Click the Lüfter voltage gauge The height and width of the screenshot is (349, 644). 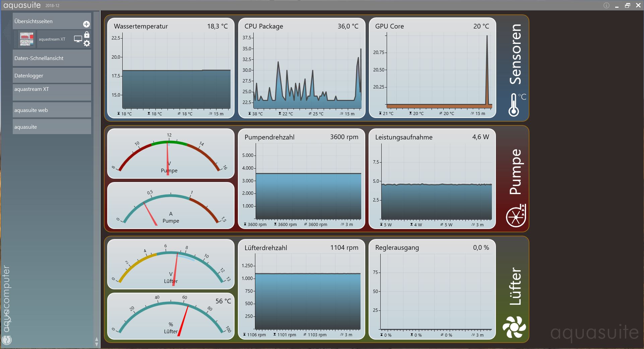click(171, 264)
